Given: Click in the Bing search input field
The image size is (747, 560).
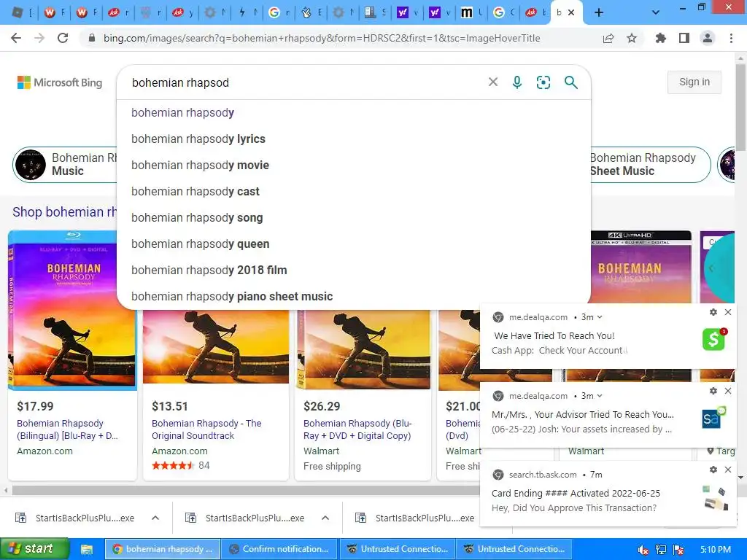Looking at the screenshot, I should pos(305,82).
